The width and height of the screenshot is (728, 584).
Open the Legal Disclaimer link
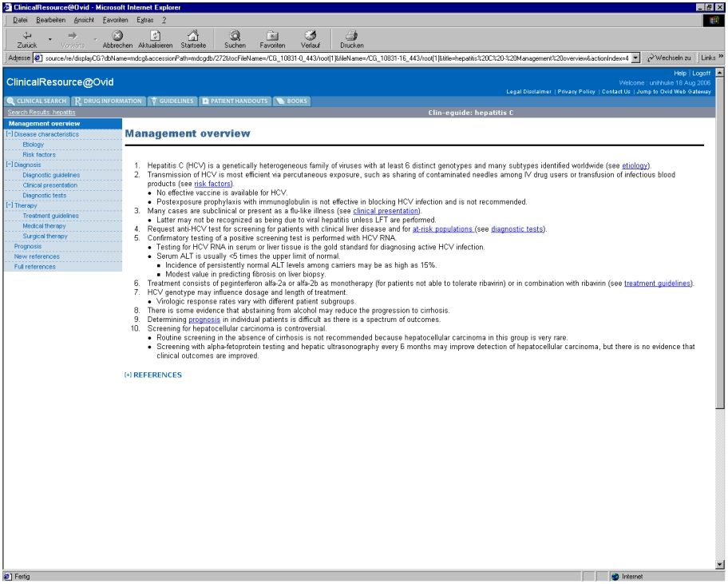[528, 92]
